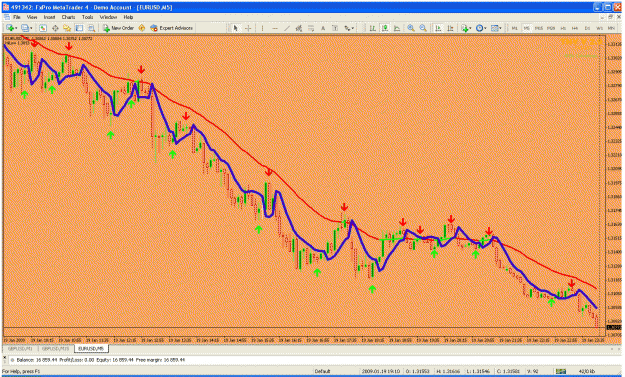The width and height of the screenshot is (625, 377).
Task: Click the connection status bars indicator
Action: coord(561,371)
